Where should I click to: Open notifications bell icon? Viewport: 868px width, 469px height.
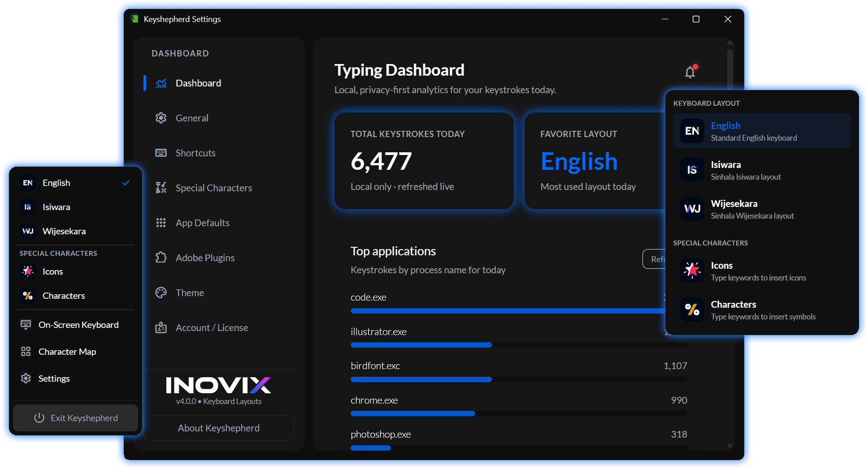click(x=690, y=72)
